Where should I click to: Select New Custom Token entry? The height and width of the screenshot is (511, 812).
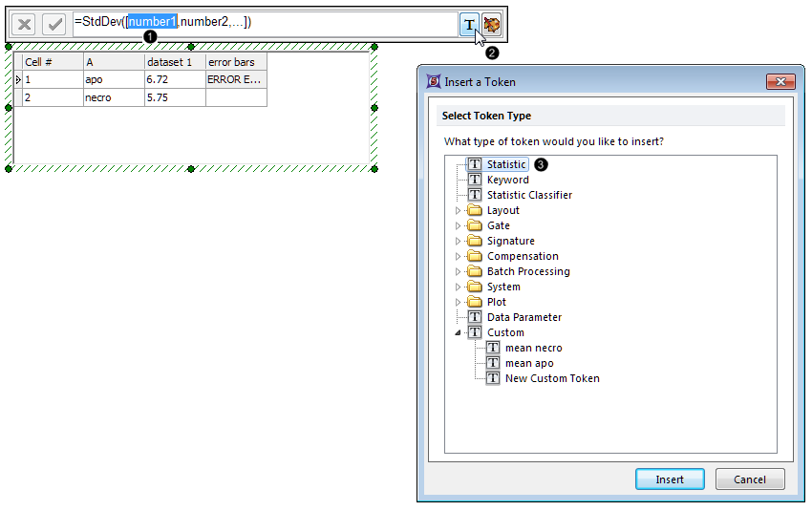(552, 378)
